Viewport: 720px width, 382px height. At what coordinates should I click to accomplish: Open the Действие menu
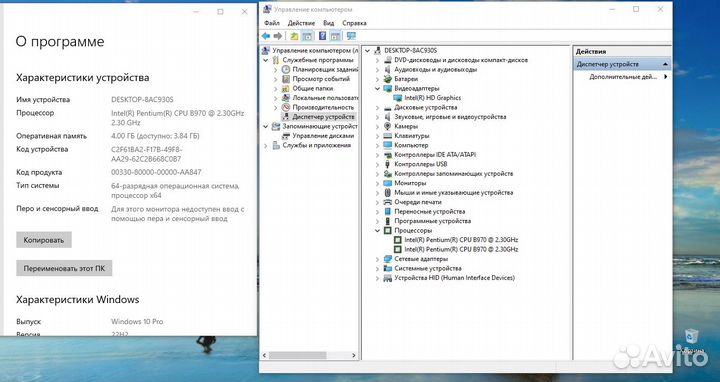pyautogui.click(x=301, y=22)
